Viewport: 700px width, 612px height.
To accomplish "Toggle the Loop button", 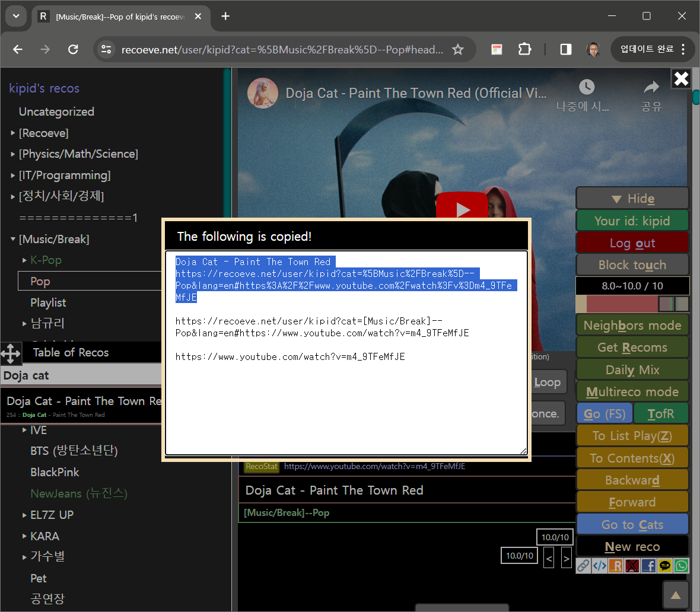I will tap(548, 382).
